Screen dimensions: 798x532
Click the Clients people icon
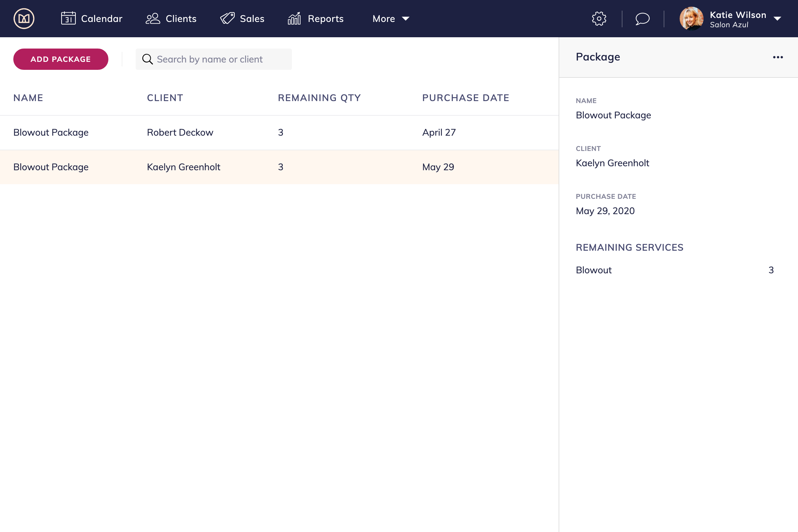[x=153, y=19]
